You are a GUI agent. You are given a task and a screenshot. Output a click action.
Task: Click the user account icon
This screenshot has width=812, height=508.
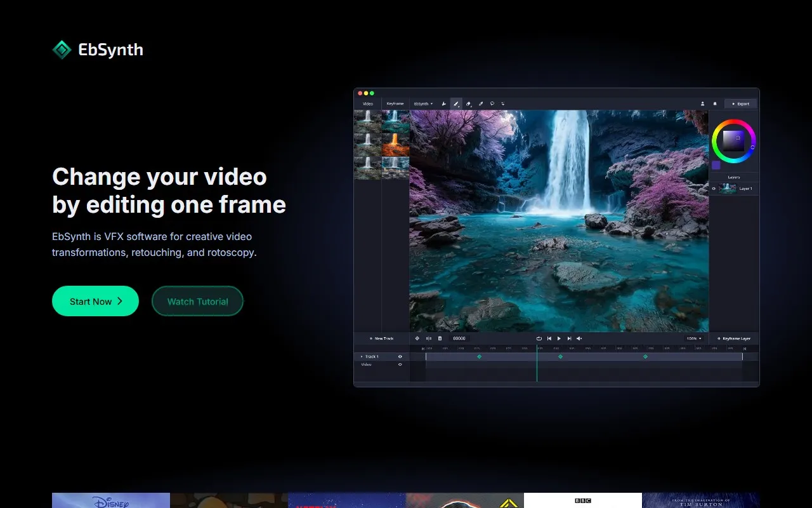702,104
